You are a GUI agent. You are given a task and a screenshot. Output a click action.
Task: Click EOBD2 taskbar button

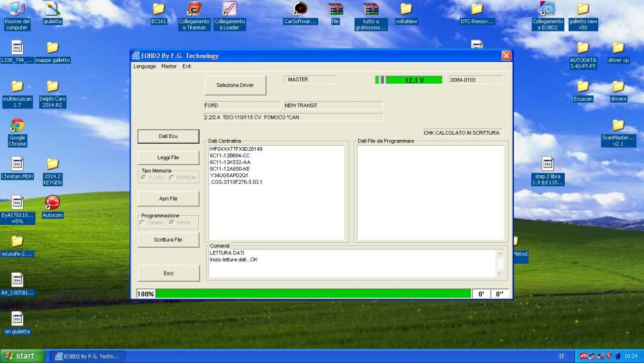click(x=87, y=356)
